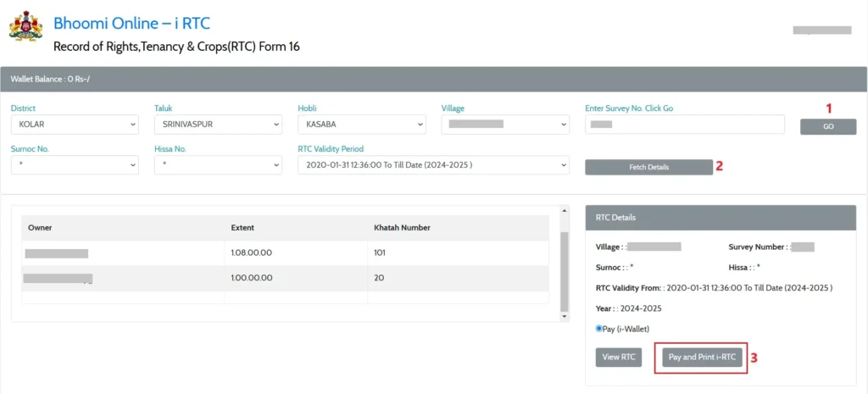Select the extent value 1.00.00.00

point(251,278)
